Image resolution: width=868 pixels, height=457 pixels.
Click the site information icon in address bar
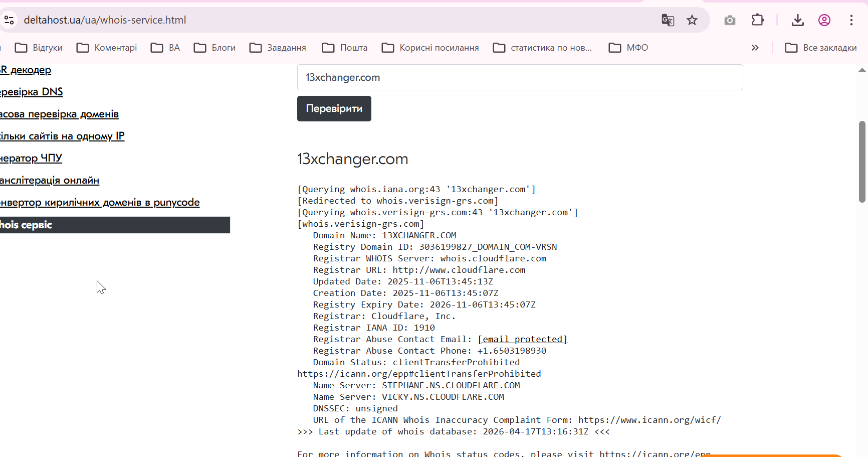pos(9,20)
